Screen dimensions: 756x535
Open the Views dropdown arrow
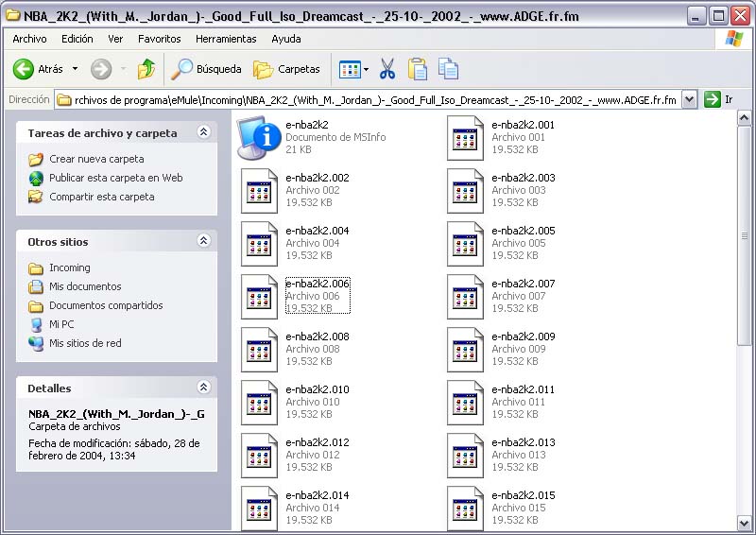tap(366, 69)
